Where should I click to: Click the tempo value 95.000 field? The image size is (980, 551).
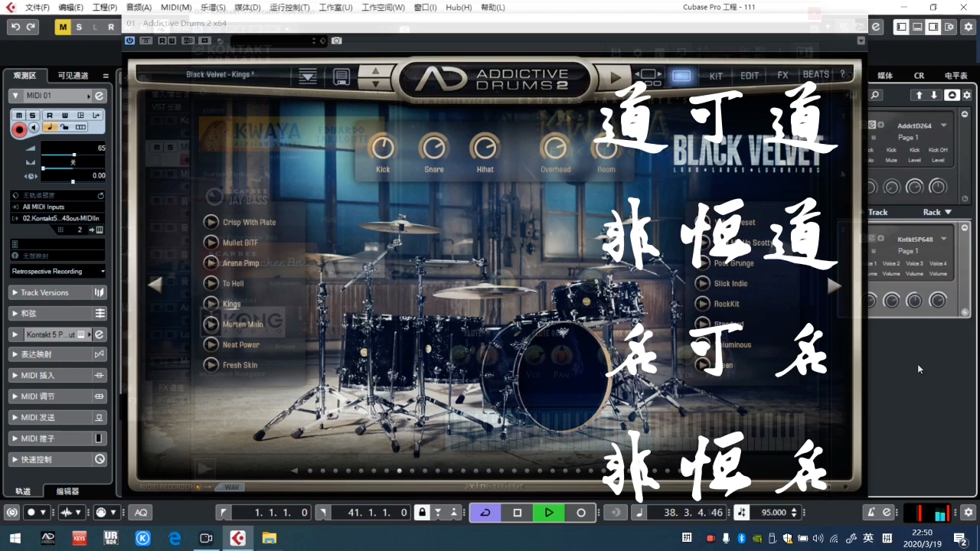coord(775,513)
